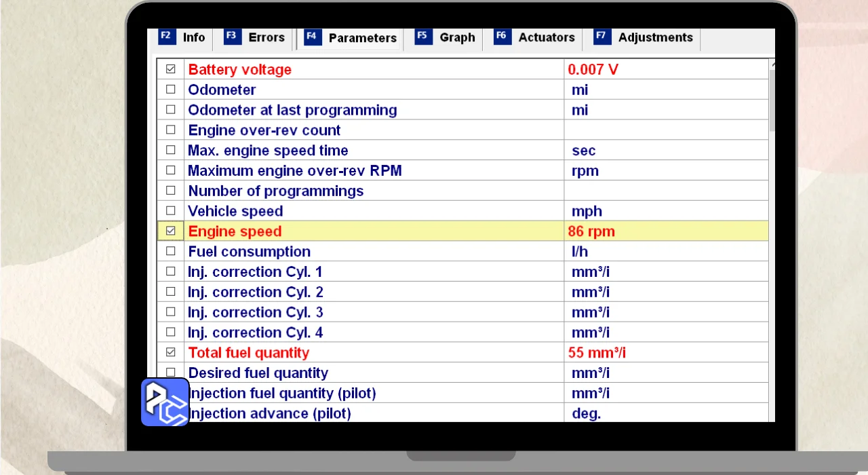868x475 pixels.
Task: Click the F6 key icon beside Actuators
Action: 502,37
